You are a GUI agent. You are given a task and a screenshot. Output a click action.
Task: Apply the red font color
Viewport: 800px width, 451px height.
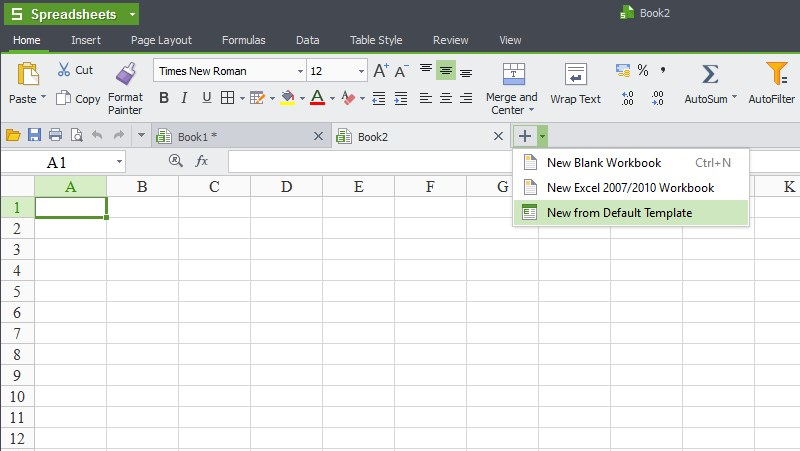[x=317, y=97]
